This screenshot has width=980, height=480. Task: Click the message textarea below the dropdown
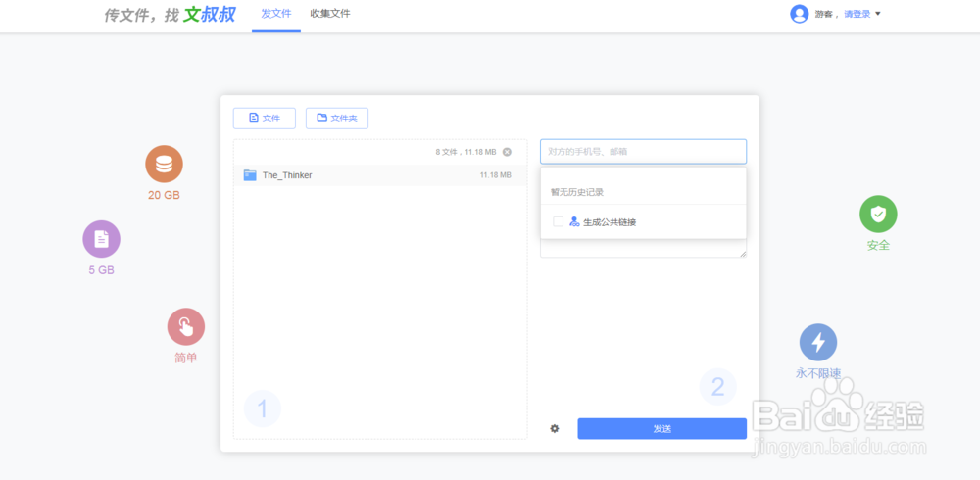point(643,249)
